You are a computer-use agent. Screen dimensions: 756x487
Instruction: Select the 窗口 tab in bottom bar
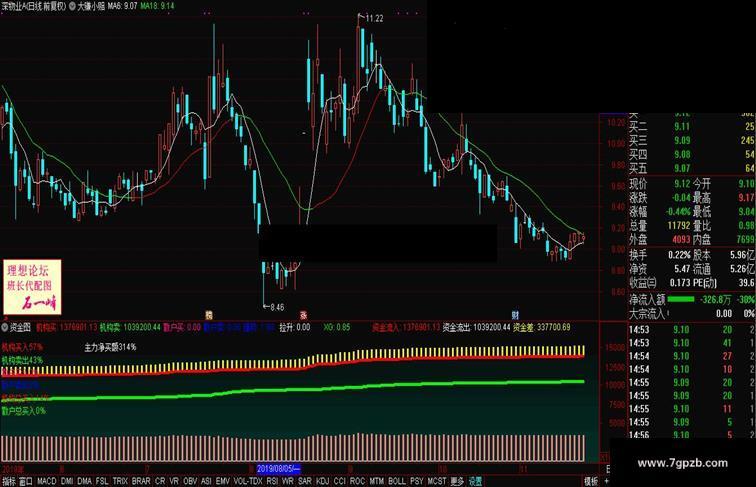coord(26,481)
